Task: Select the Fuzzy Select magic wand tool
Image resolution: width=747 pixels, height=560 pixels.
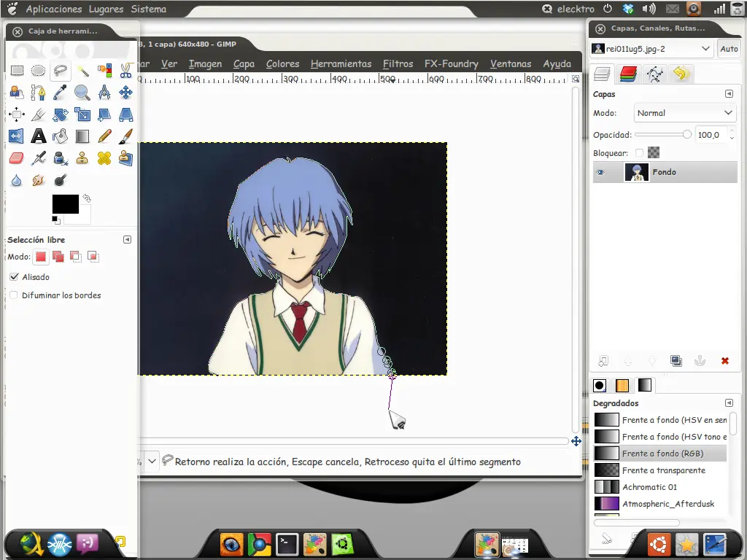Action: click(82, 71)
